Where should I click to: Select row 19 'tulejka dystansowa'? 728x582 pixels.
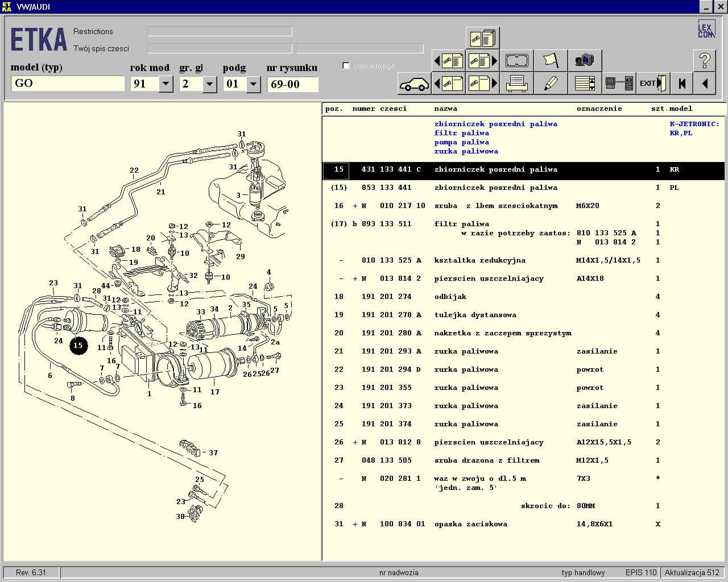pos(523,315)
